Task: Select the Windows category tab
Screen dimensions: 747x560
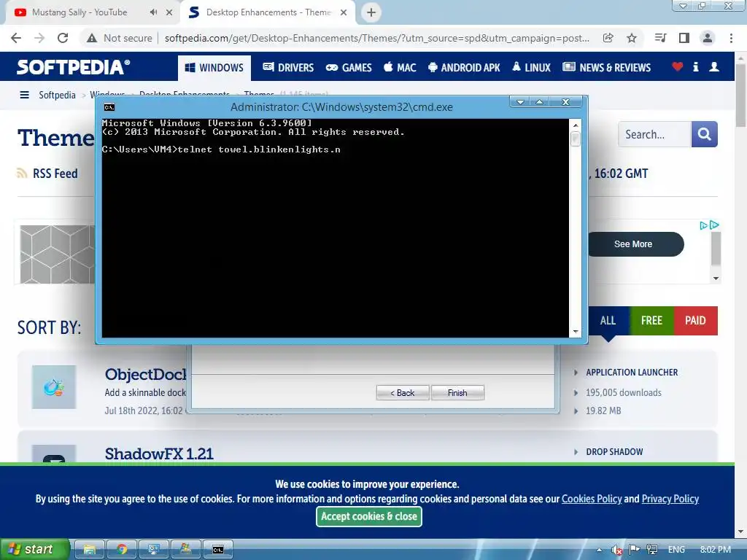Action: point(214,68)
